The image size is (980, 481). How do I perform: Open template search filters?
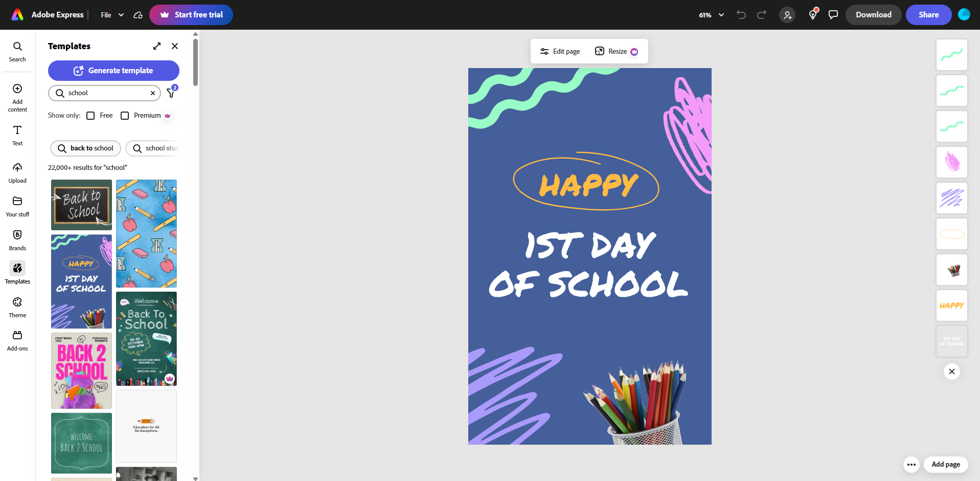[x=171, y=93]
